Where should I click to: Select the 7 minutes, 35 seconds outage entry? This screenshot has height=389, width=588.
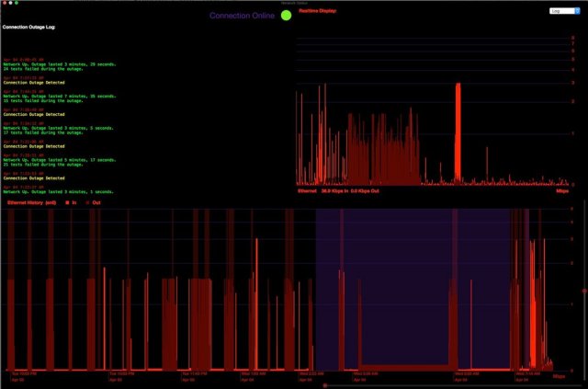(59, 95)
